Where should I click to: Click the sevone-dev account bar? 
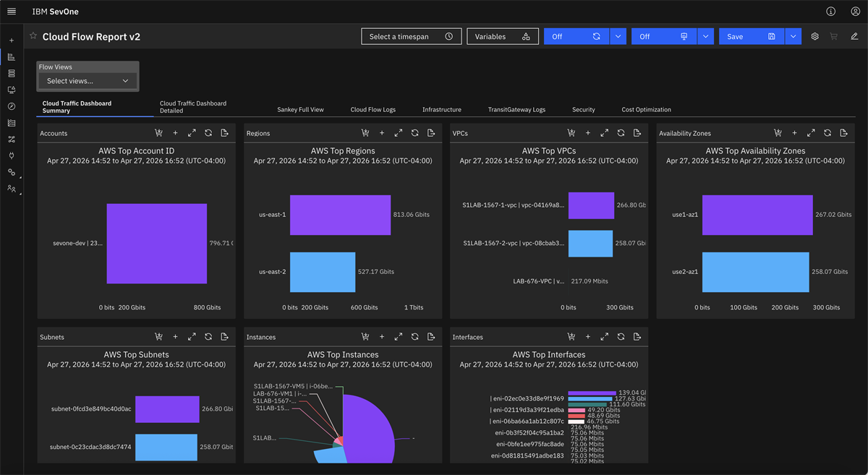tap(157, 244)
